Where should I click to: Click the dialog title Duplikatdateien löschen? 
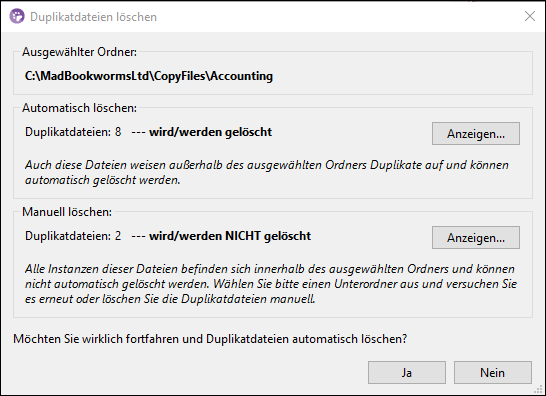93,17
